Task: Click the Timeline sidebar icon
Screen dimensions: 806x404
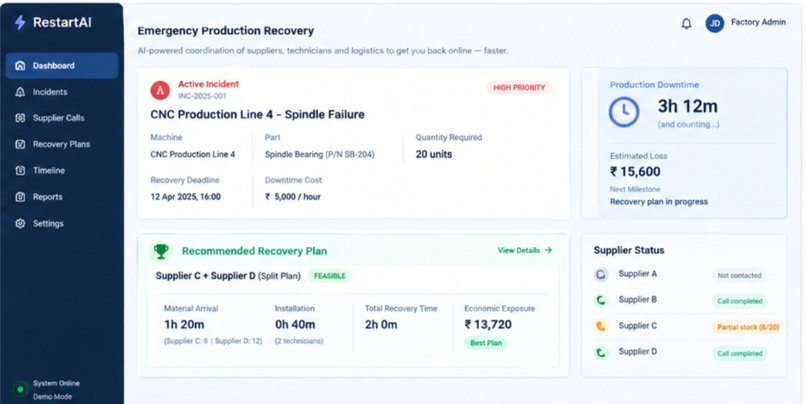Action: [x=20, y=170]
